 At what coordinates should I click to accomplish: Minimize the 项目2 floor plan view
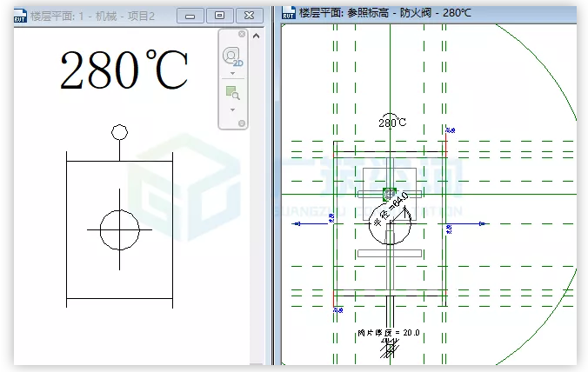pos(190,16)
